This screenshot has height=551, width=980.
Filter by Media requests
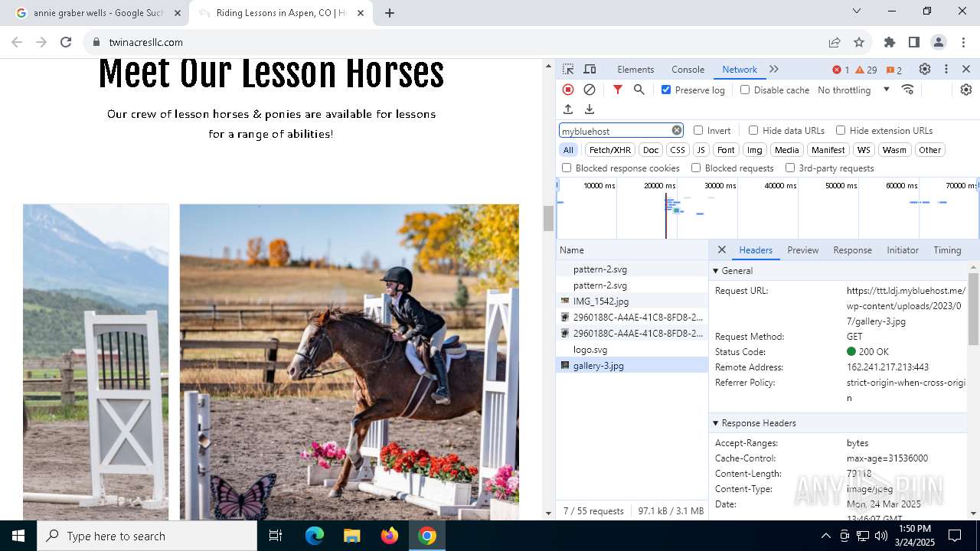pos(786,150)
